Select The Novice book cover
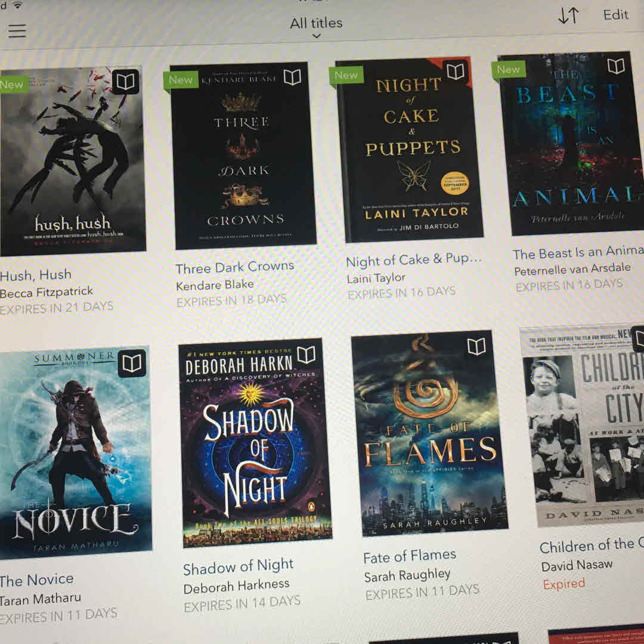This screenshot has width=644, height=644. click(x=76, y=453)
